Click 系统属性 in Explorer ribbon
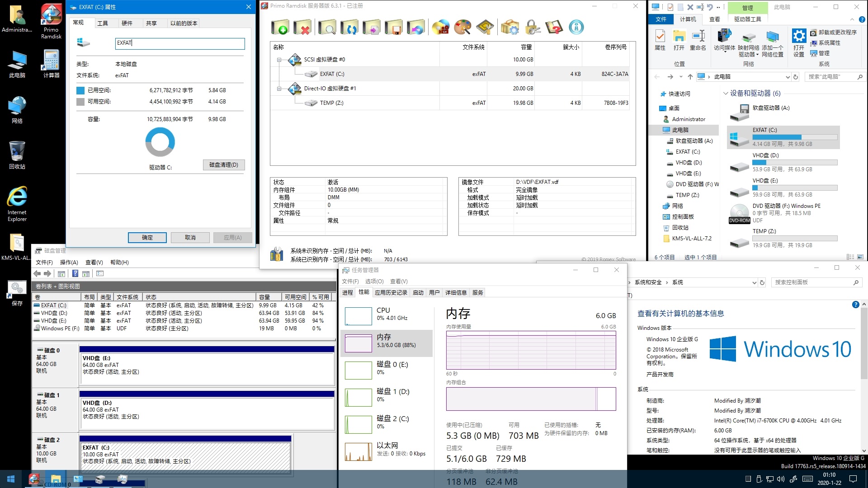 (x=825, y=43)
